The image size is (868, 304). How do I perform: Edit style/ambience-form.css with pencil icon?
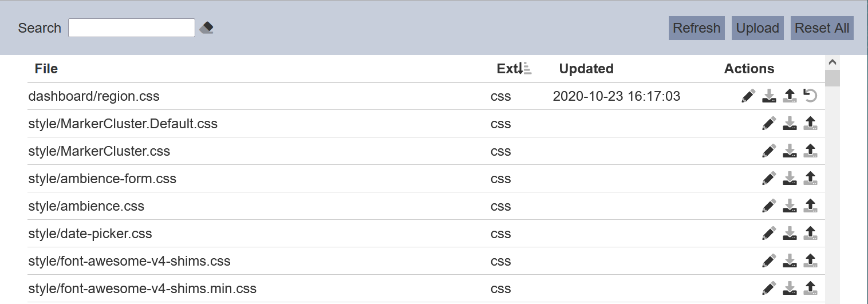click(769, 178)
